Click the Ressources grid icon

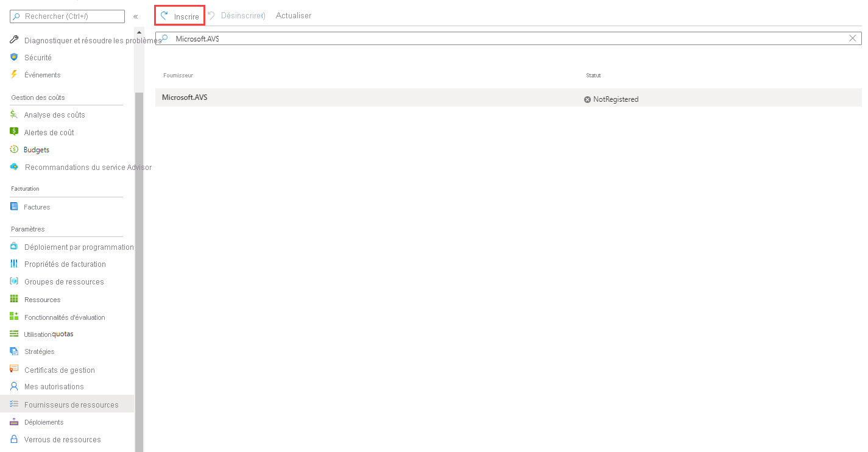[x=15, y=299]
